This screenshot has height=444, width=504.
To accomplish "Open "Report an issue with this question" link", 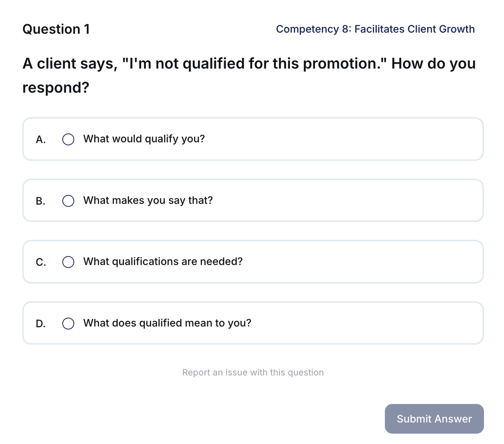I will [253, 372].
